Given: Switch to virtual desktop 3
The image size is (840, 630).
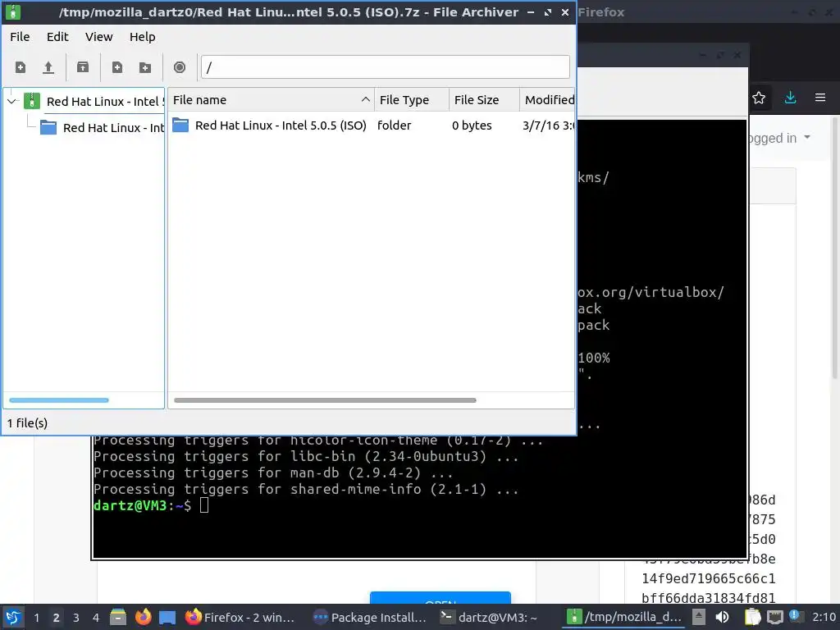Looking at the screenshot, I should pyautogui.click(x=76, y=618).
